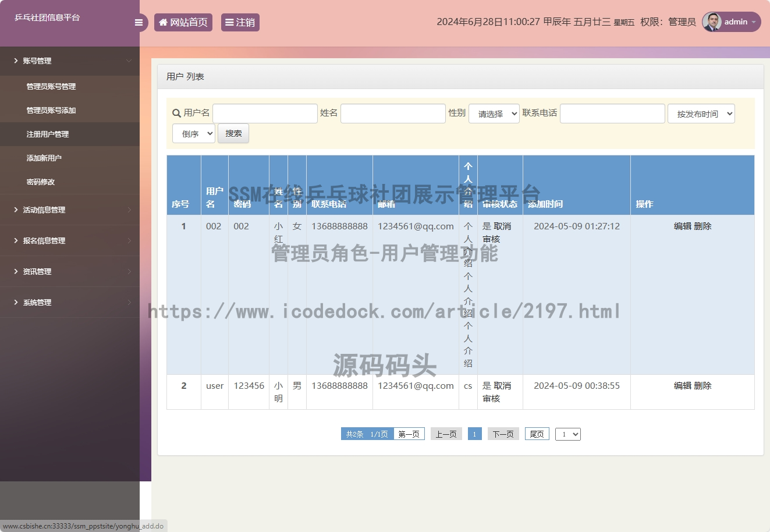Click the 搜索 button
770x532 pixels.
click(x=233, y=133)
